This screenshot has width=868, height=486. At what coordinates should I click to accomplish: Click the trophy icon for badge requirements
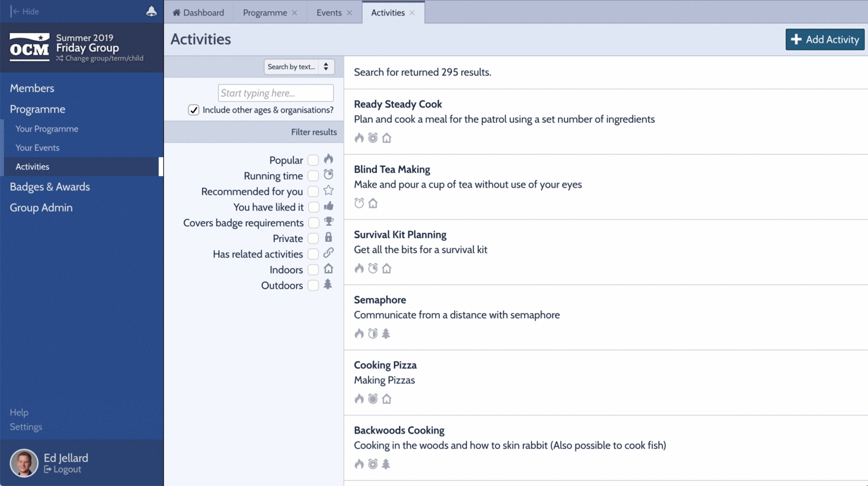[328, 222]
